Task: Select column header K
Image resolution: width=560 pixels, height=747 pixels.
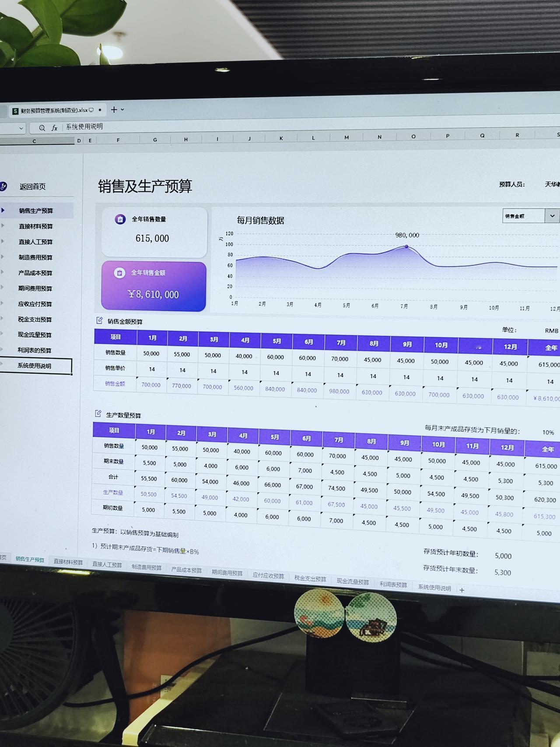Action: (281, 138)
